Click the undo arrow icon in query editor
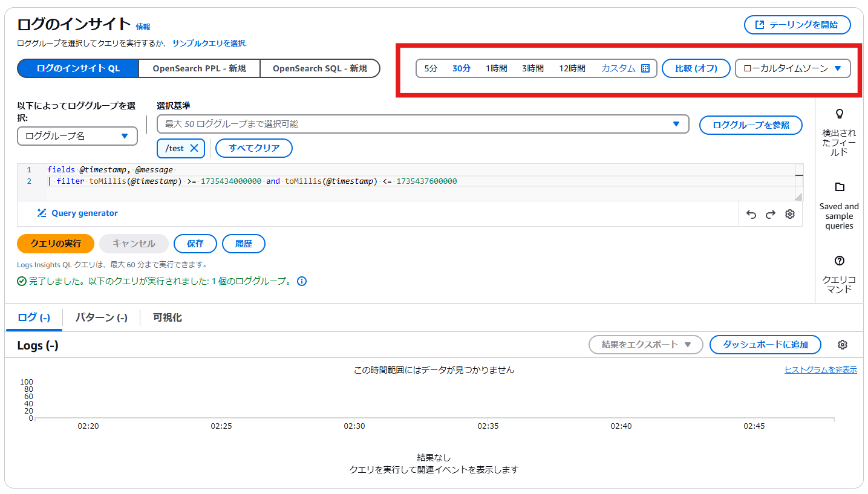868x494 pixels. point(751,214)
